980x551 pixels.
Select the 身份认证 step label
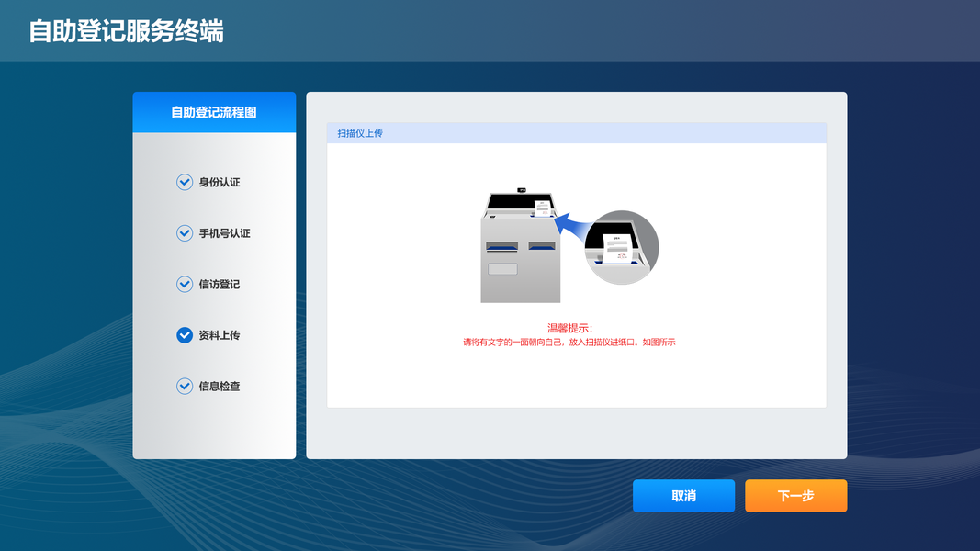click(x=220, y=183)
